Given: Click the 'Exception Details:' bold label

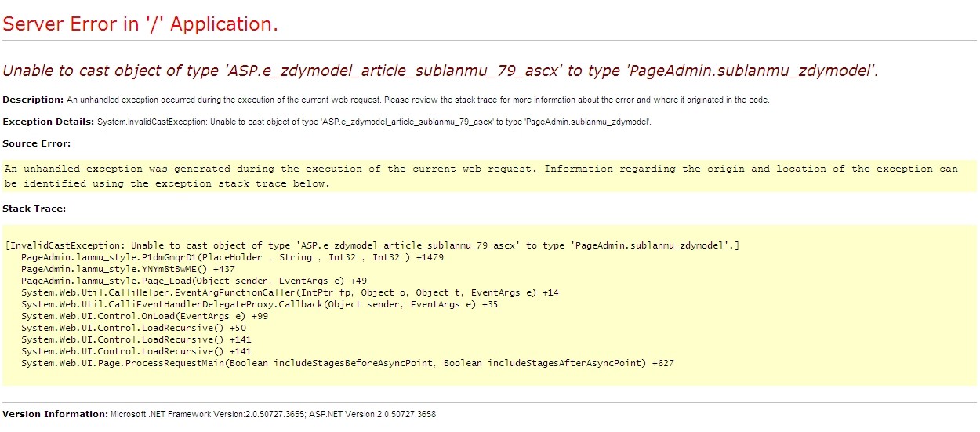Looking at the screenshot, I should coord(48,122).
